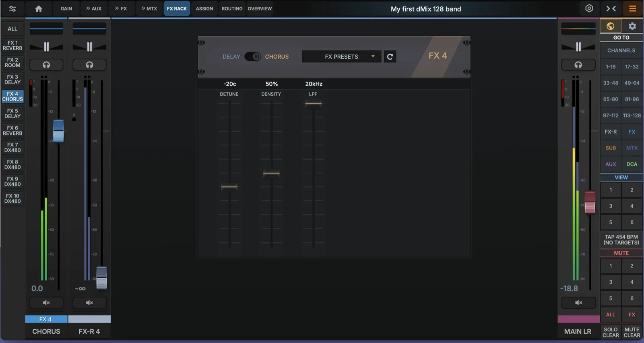Click the LPF slider handle
The width and height of the screenshot is (644, 343).
coord(313,104)
